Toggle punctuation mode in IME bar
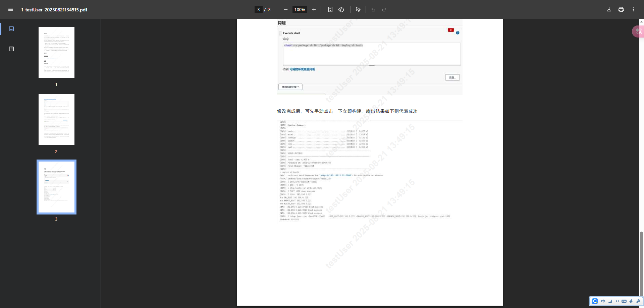Screen dimensions: 644x308 (617, 301)
